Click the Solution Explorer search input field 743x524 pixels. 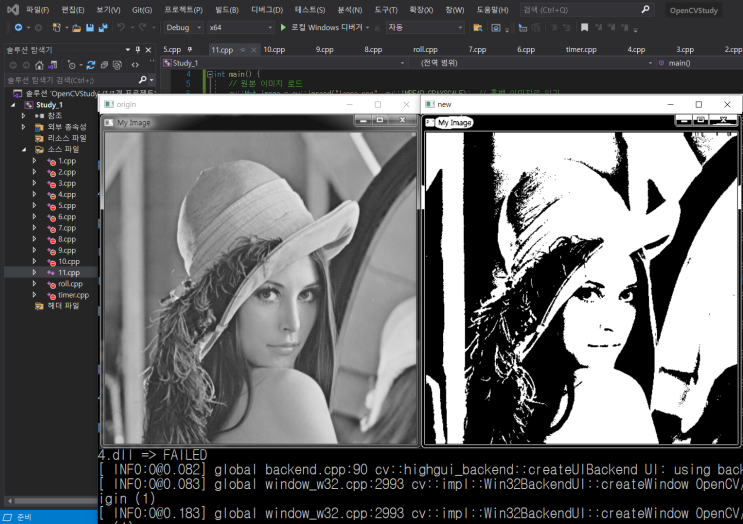(x=71, y=80)
